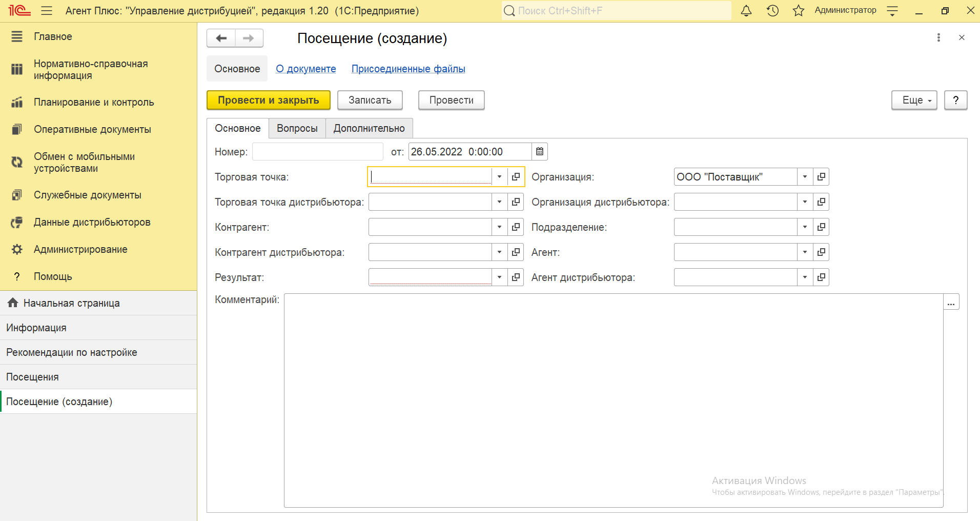
Task: Open Торговая точка дистрибьютора item via open icon
Action: [516, 202]
